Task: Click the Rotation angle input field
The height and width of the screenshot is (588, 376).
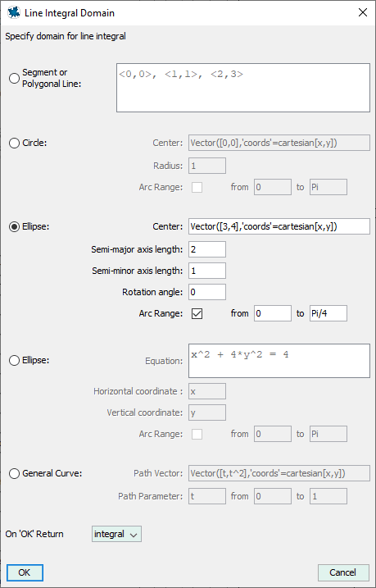Action: coord(207,292)
